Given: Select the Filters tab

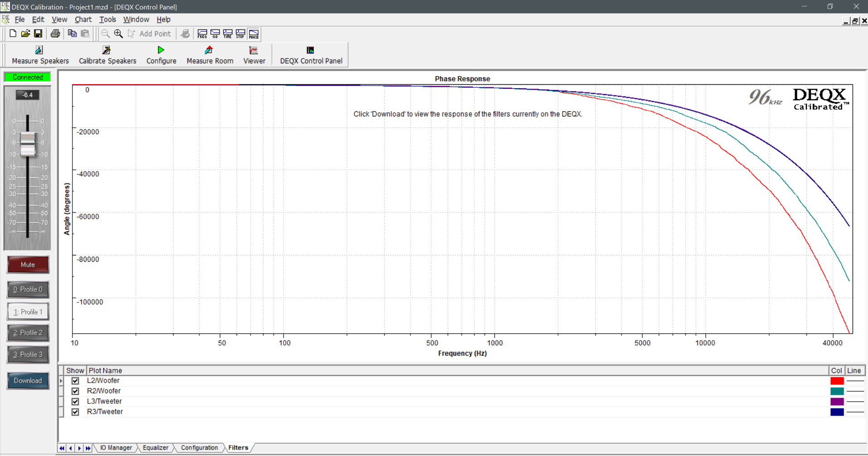Looking at the screenshot, I should pos(238,448).
